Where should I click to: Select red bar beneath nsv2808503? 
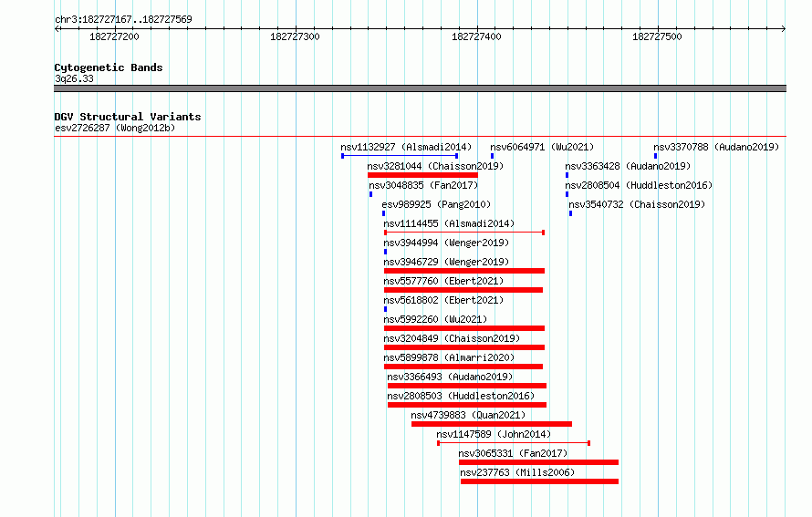[x=467, y=405]
